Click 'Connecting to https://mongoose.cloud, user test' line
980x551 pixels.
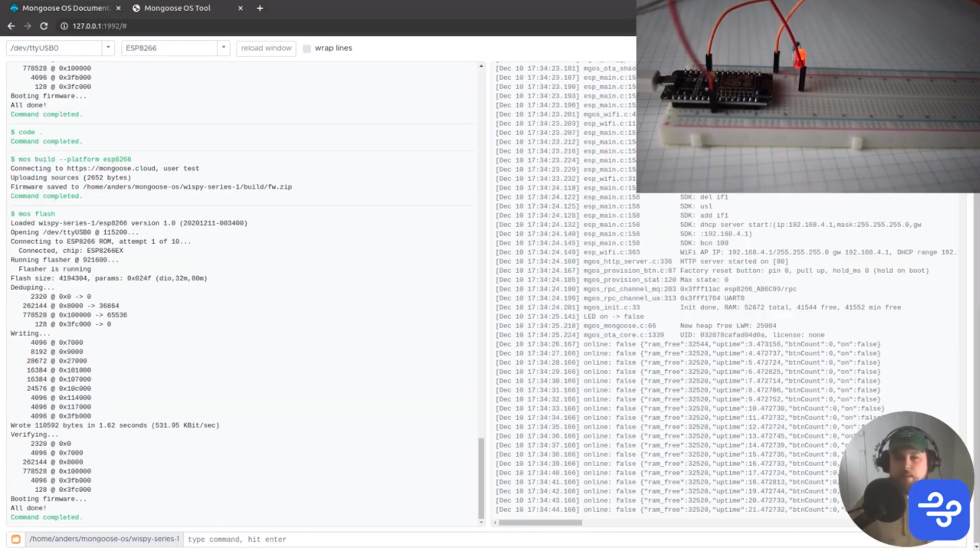(105, 169)
